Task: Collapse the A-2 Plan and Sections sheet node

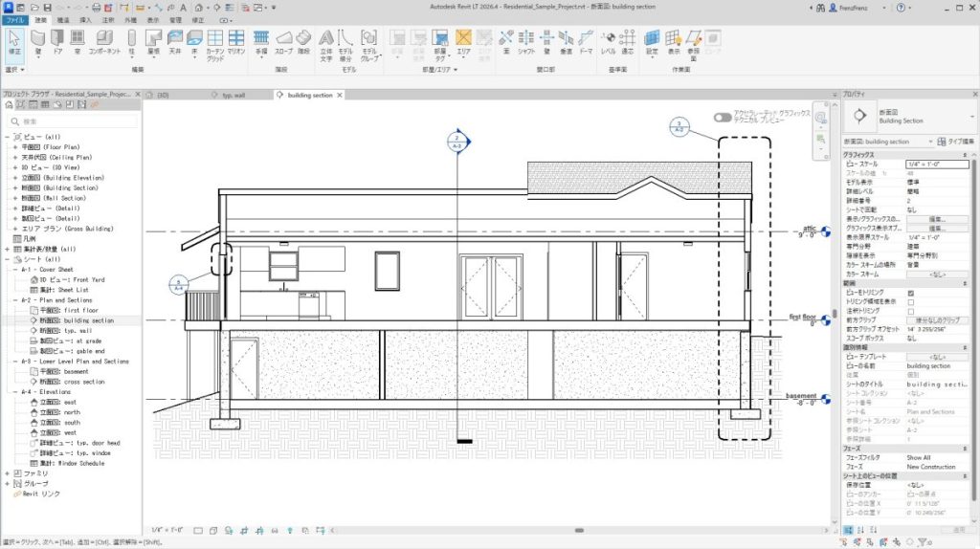Action: tap(16, 300)
